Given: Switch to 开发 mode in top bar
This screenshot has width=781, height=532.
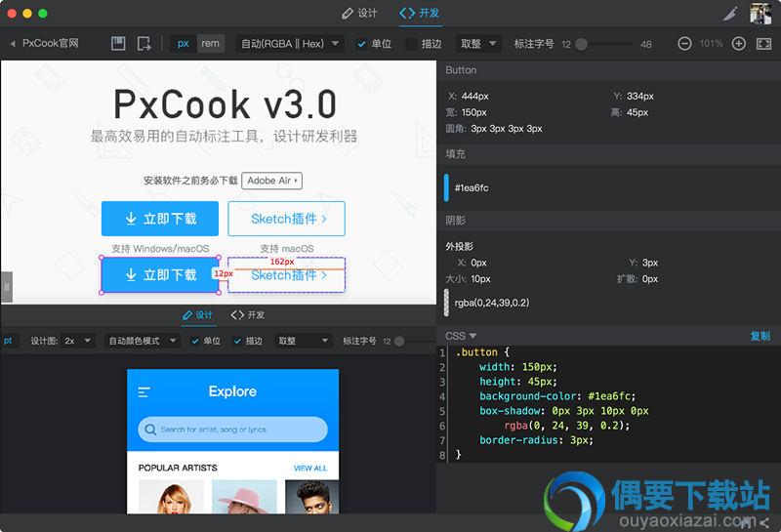Looking at the screenshot, I should coord(420,14).
